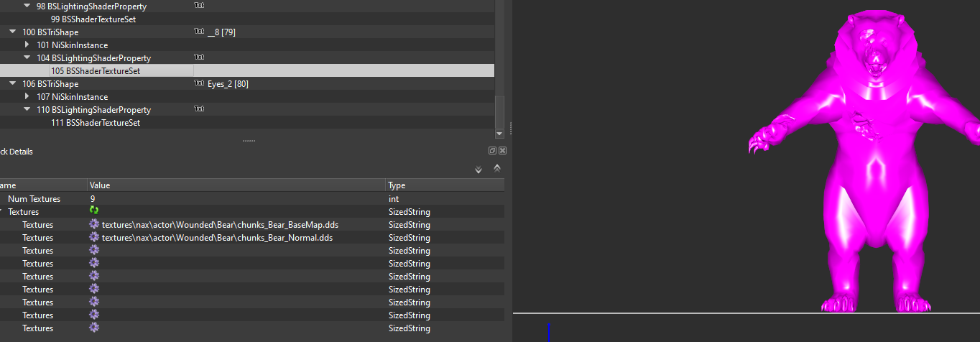The height and width of the screenshot is (342, 980).
Task: Select 104 BSLightingShaderProperty row
Action: coord(94,58)
